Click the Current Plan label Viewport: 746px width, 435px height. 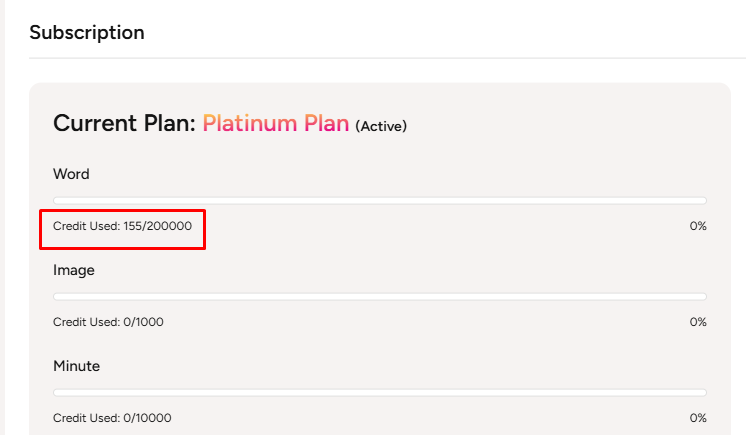[x=124, y=124]
